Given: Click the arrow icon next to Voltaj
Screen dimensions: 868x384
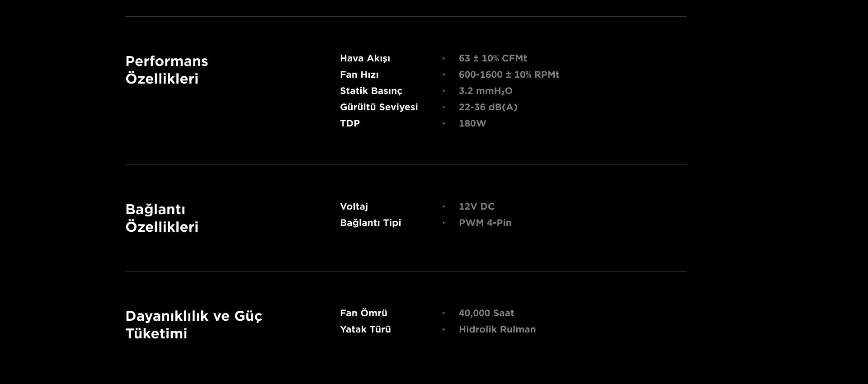Looking at the screenshot, I should 444,206.
